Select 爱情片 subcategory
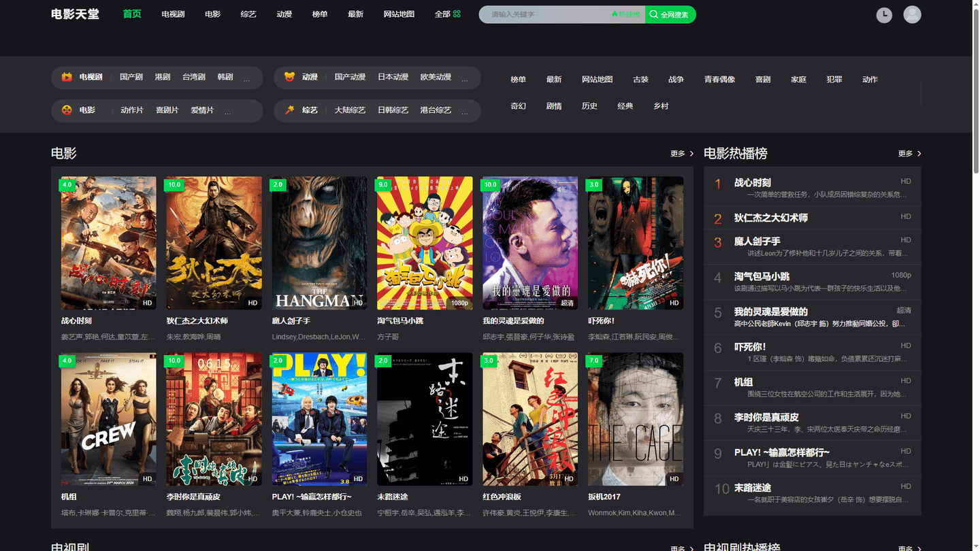980x551 pixels. (202, 110)
